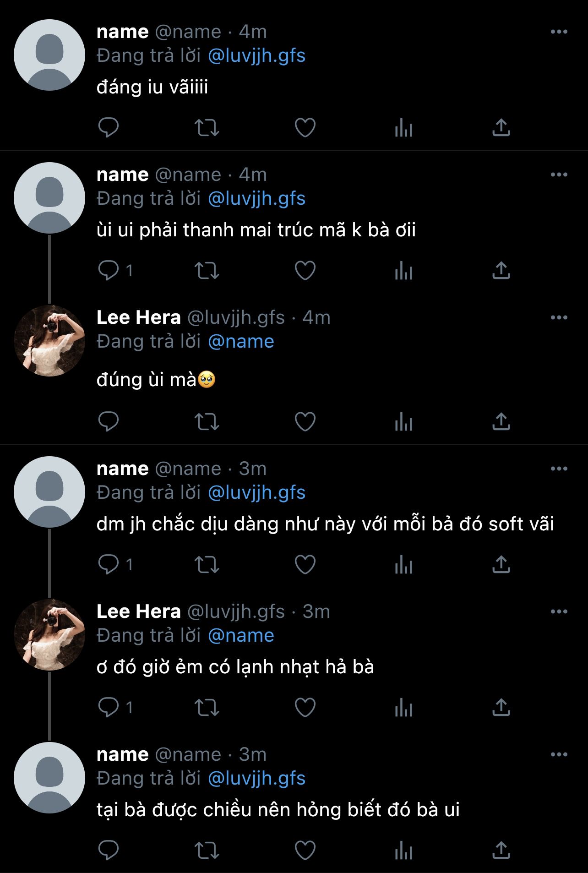
Task: Share the "đáng iu vãiiii" tweet
Action: [501, 127]
